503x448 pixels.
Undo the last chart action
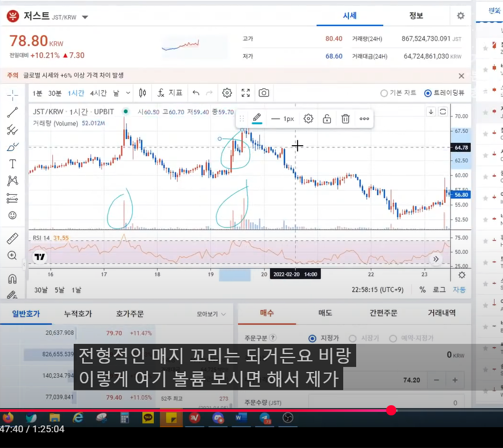click(x=196, y=93)
